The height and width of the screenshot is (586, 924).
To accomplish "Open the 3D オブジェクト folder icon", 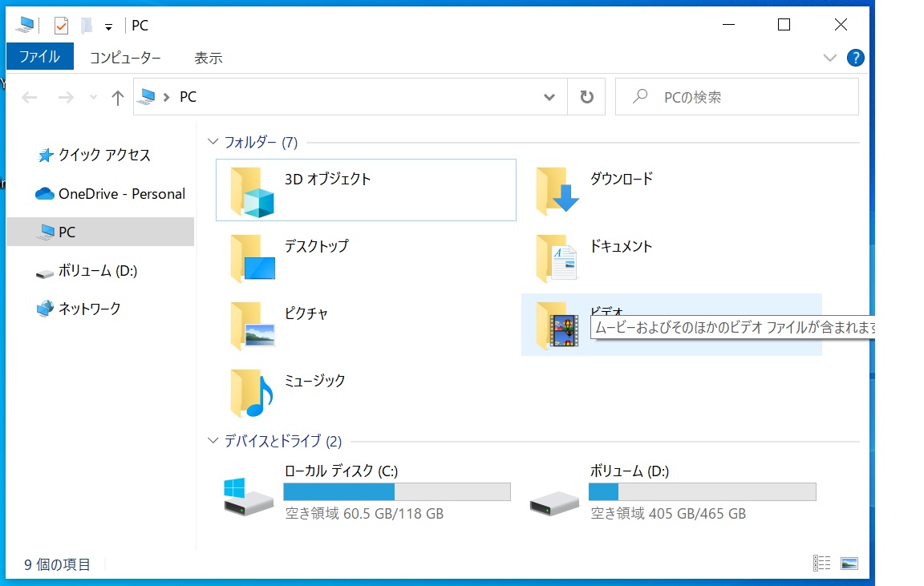I will click(252, 192).
